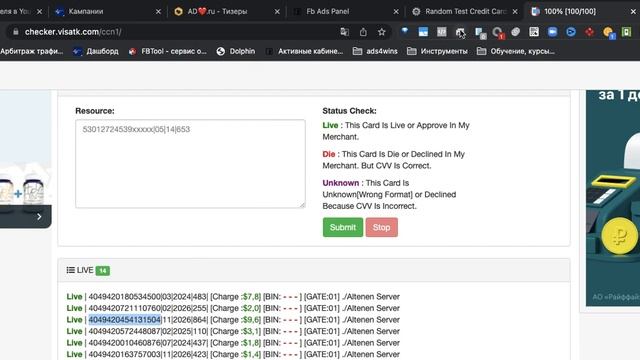Open the blue window-shaped extension icon
Screen dimensions: 640x360
423,31
